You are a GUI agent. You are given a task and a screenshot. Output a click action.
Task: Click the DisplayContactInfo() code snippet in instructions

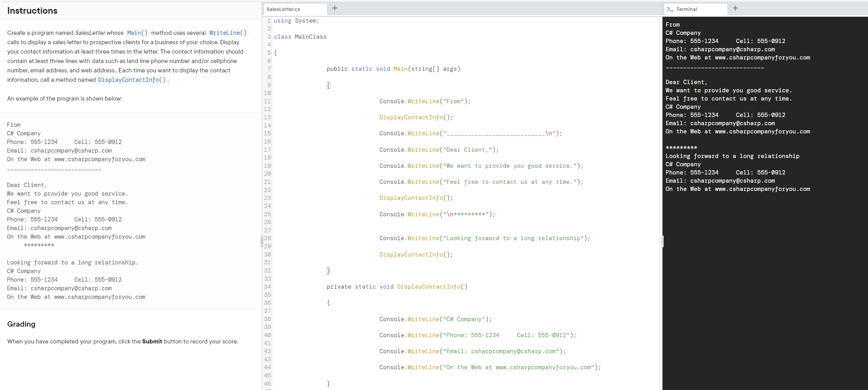pyautogui.click(x=132, y=80)
